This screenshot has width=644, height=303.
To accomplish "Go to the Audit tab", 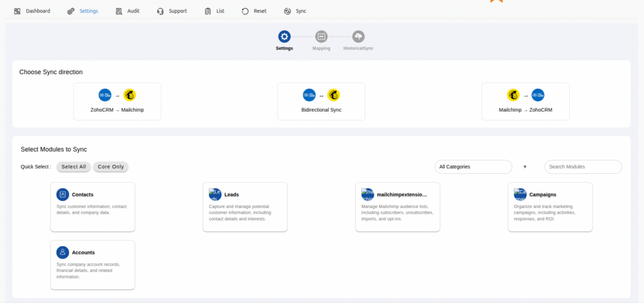I will click(x=128, y=11).
